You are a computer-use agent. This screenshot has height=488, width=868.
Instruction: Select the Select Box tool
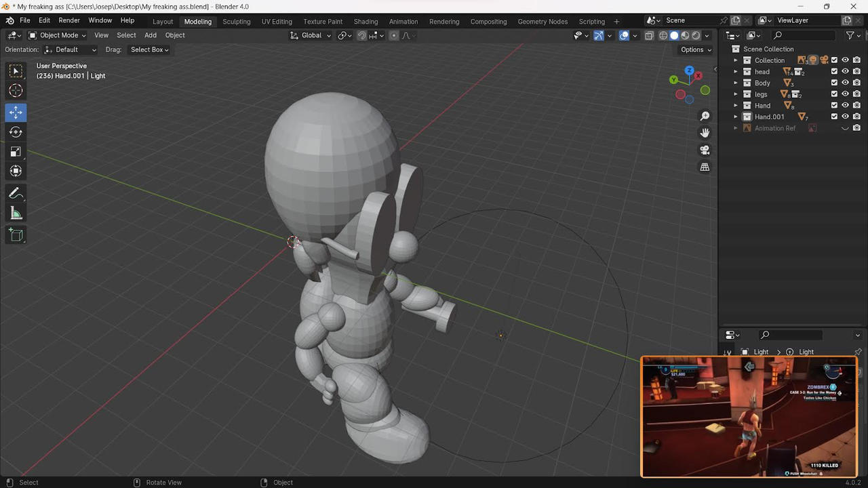pos(16,71)
